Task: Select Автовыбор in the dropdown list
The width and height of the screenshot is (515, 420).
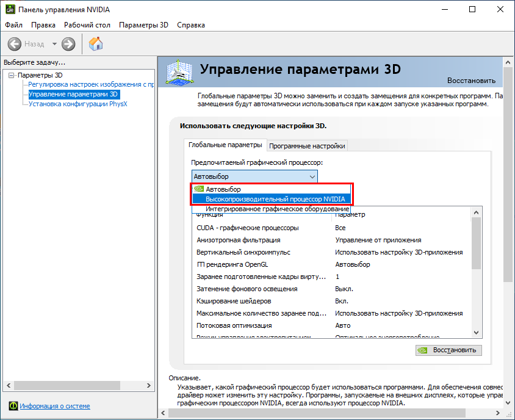Action: 272,189
